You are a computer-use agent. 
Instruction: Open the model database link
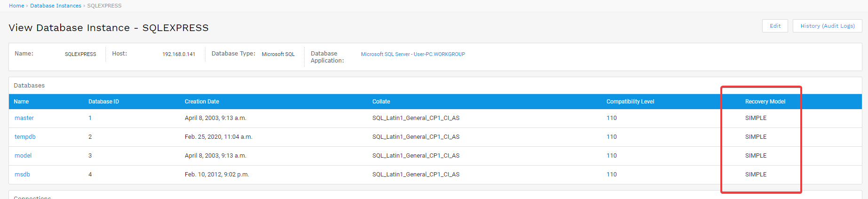23,156
